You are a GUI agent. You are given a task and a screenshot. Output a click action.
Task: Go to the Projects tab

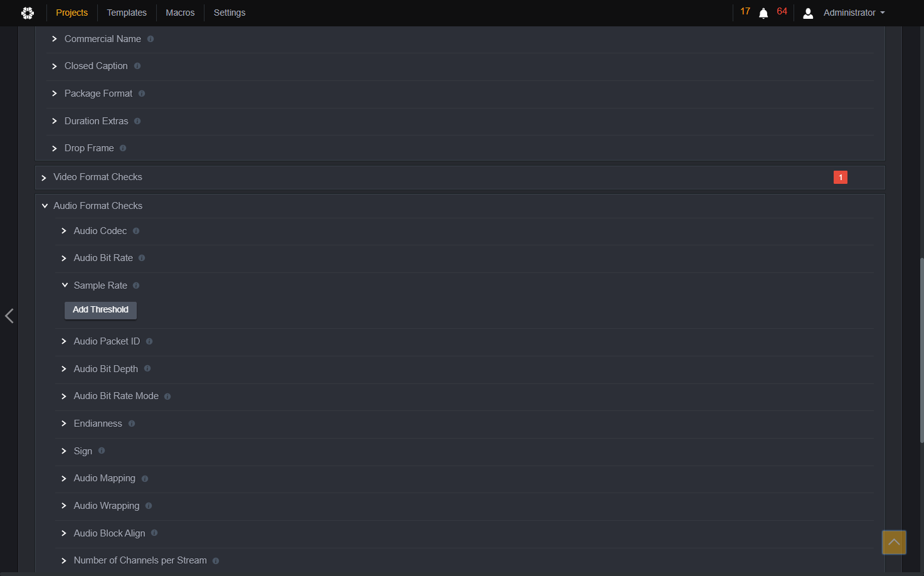(x=72, y=13)
